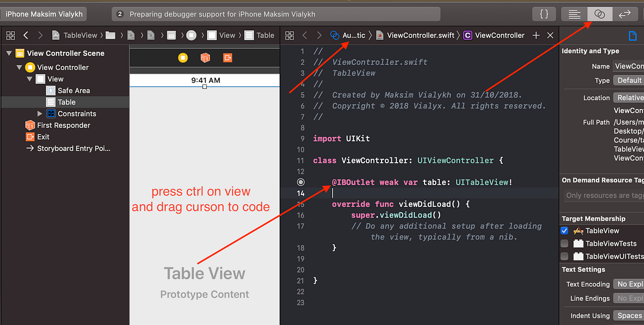
Task: Collapse the View Controller Scene disclosure triangle
Action: [9, 53]
